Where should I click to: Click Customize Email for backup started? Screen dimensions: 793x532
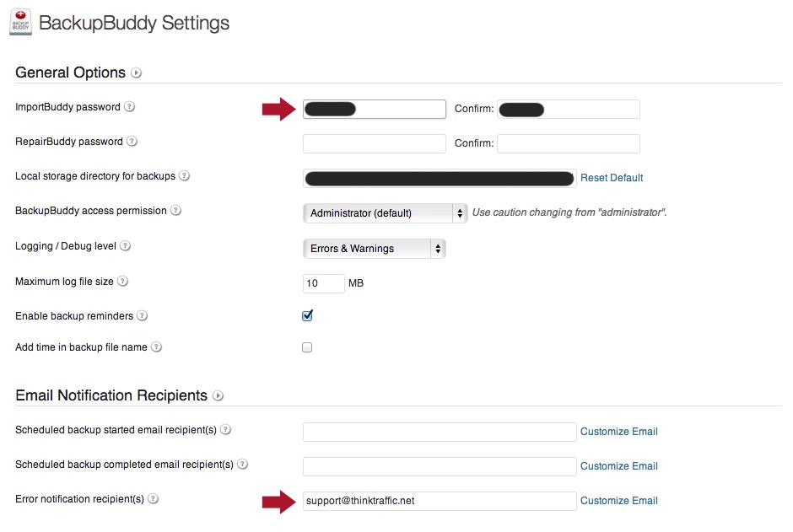[618, 432]
